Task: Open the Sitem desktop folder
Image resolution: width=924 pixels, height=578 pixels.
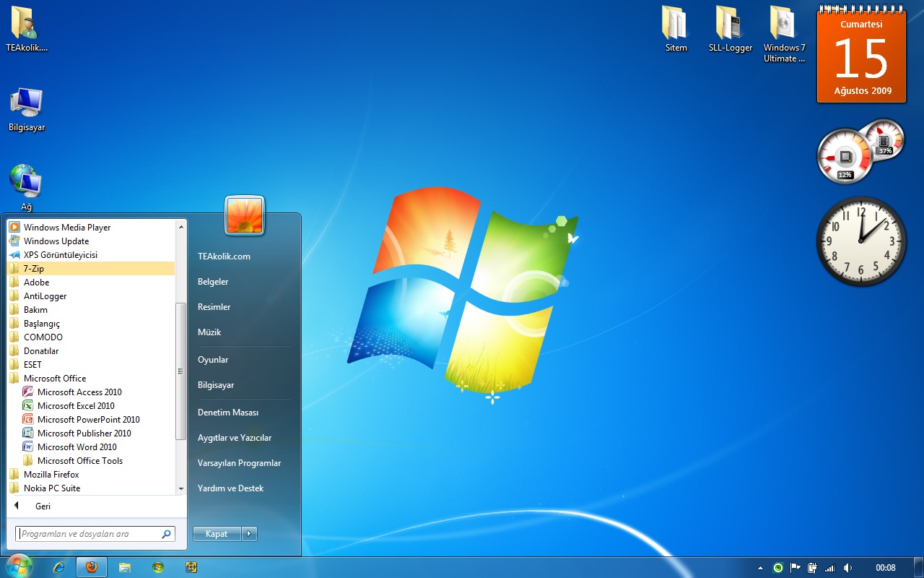Action: [676, 29]
